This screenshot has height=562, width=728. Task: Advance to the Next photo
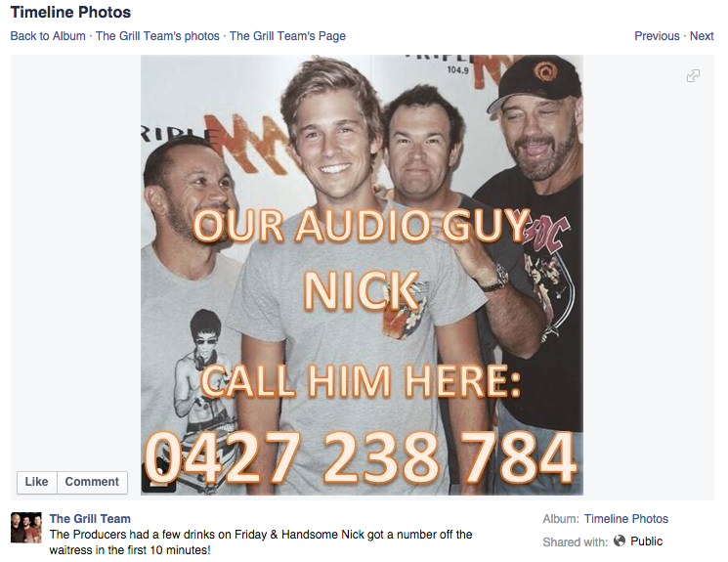point(701,36)
